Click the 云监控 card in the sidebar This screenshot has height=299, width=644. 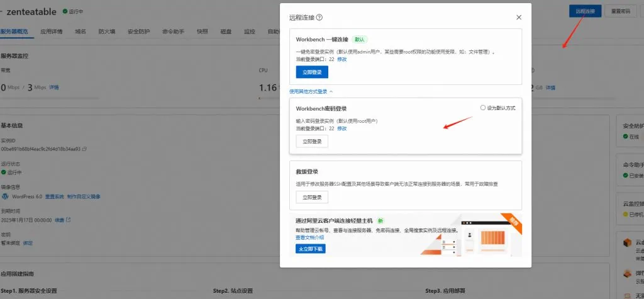(x=630, y=209)
